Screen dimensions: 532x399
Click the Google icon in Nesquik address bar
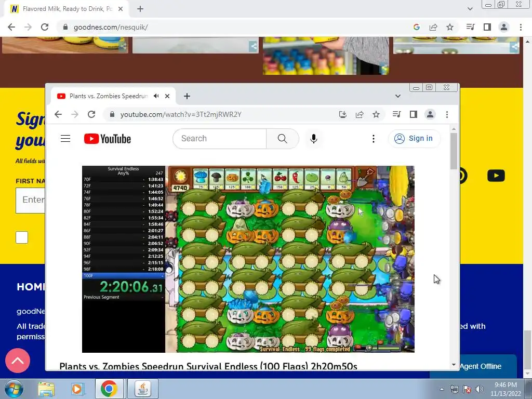click(416, 27)
